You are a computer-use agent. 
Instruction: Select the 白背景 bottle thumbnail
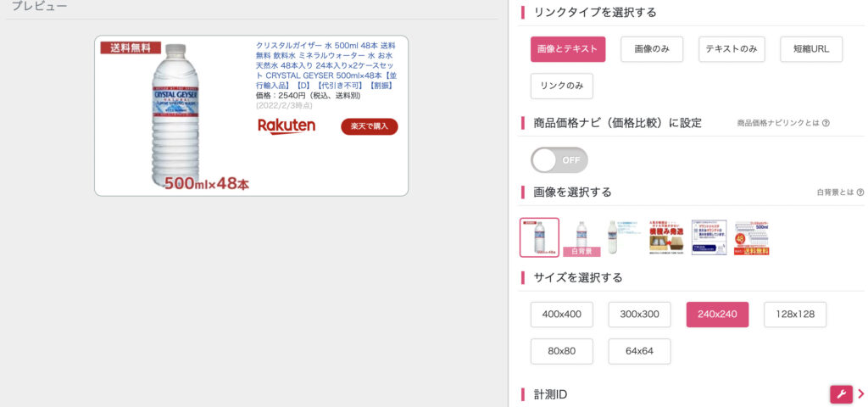(x=581, y=238)
